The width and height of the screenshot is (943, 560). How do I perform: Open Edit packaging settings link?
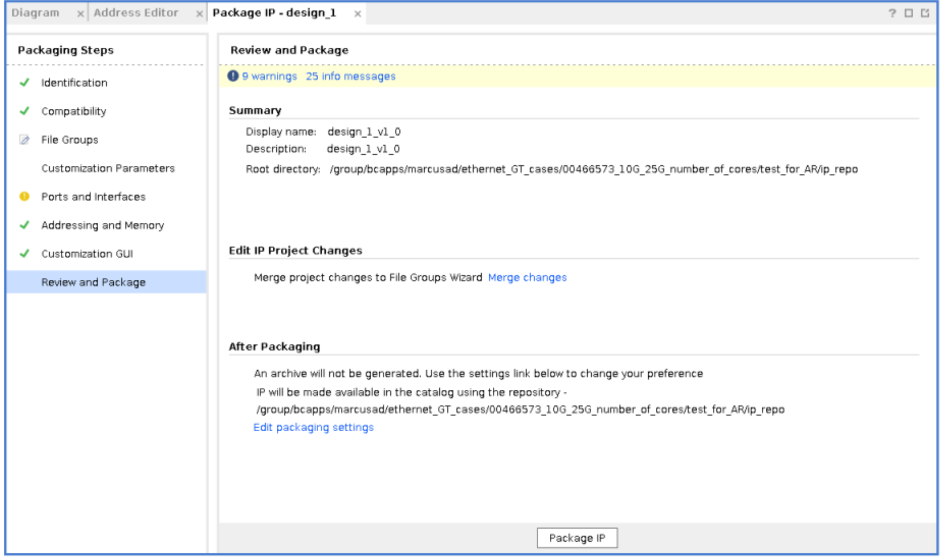tap(313, 428)
